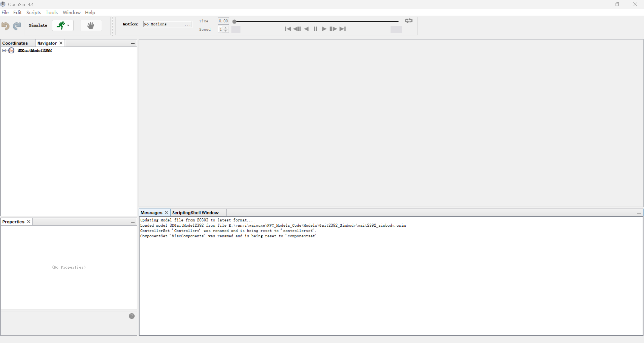The width and height of the screenshot is (644, 343).
Task: Click the redo arrow icon
Action: click(17, 26)
